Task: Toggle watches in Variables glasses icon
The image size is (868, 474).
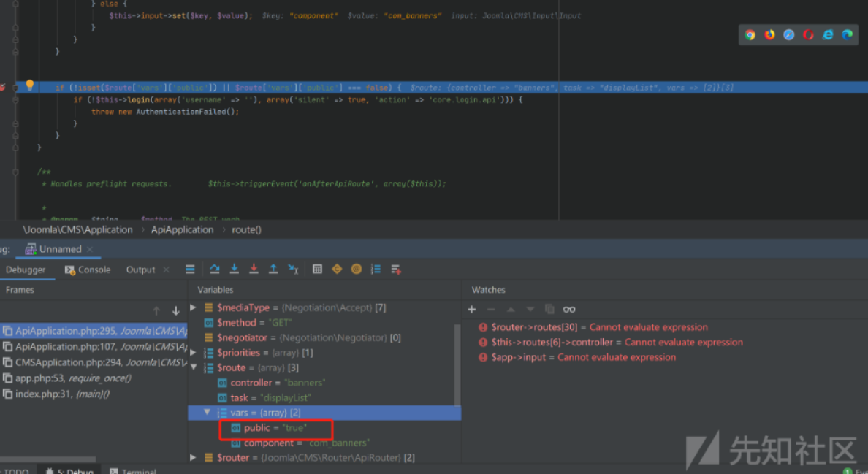Action: [569, 309]
